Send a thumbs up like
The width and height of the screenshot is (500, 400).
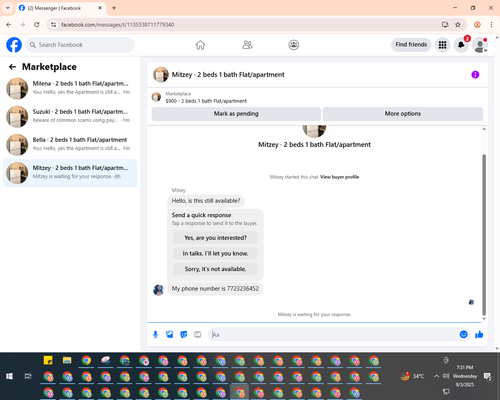click(479, 334)
